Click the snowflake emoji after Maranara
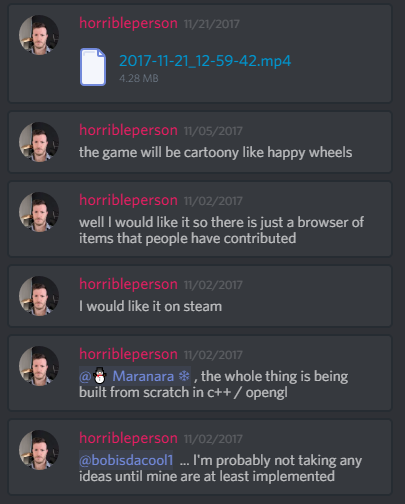 tap(184, 376)
